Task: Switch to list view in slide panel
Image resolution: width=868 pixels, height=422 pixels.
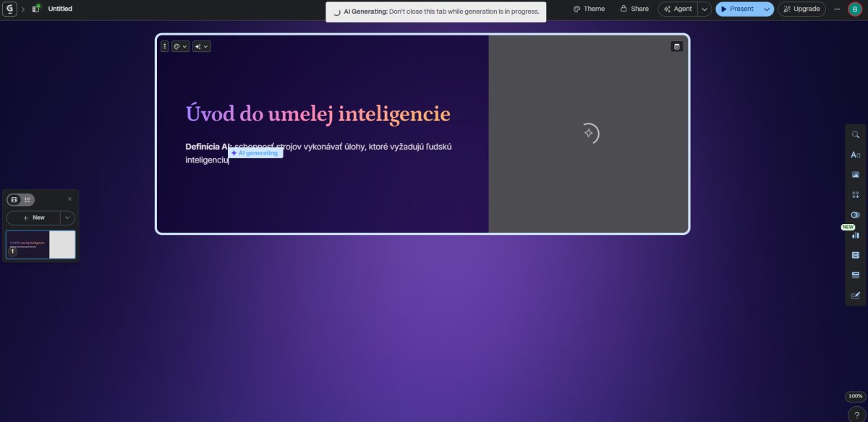Action: pyautogui.click(x=27, y=199)
